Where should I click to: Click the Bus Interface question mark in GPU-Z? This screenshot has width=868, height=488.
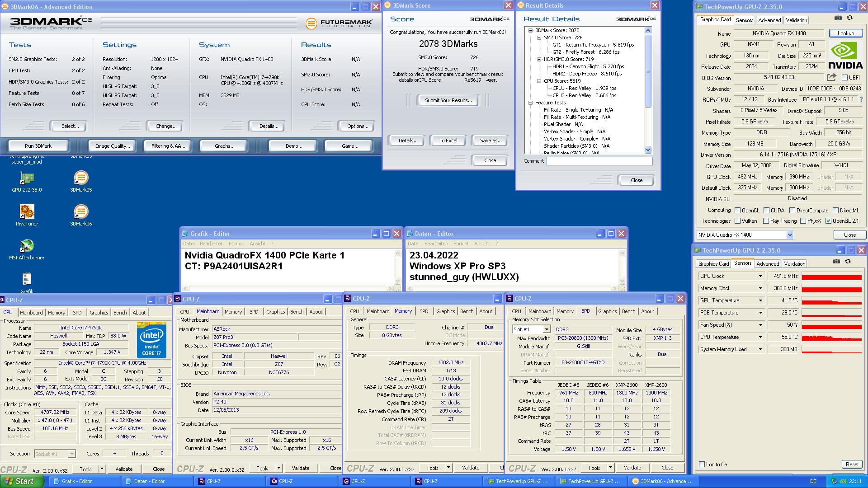point(861,99)
